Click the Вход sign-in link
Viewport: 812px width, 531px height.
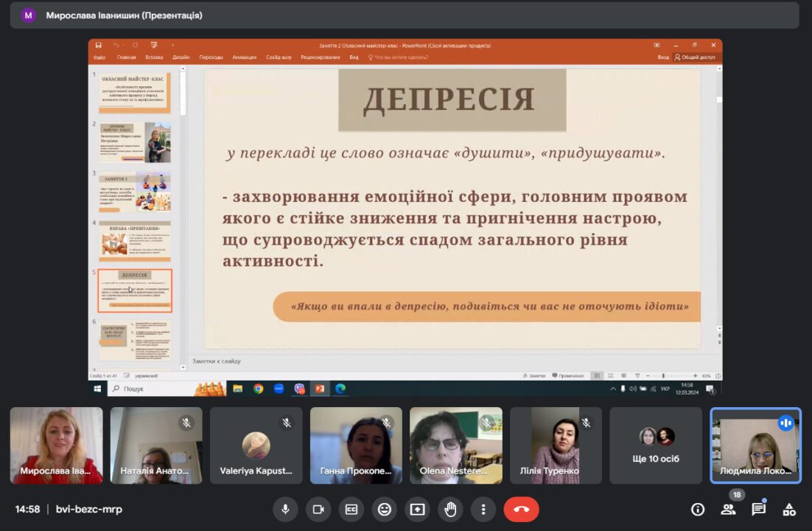(x=663, y=58)
